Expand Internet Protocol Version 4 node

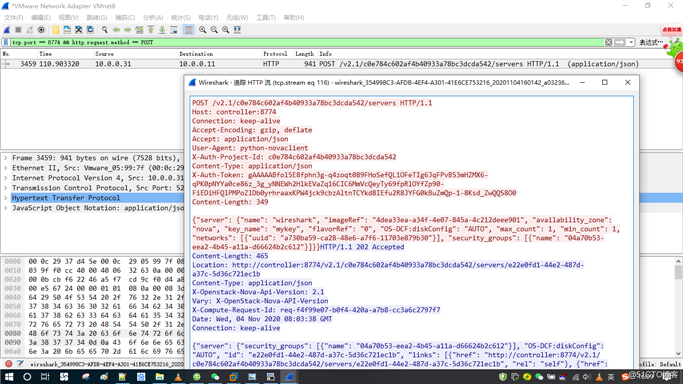click(6, 178)
